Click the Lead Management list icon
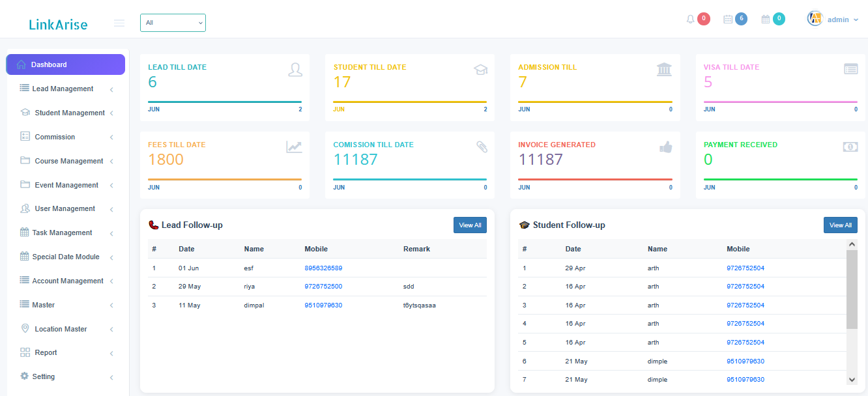The image size is (868, 396). point(25,88)
